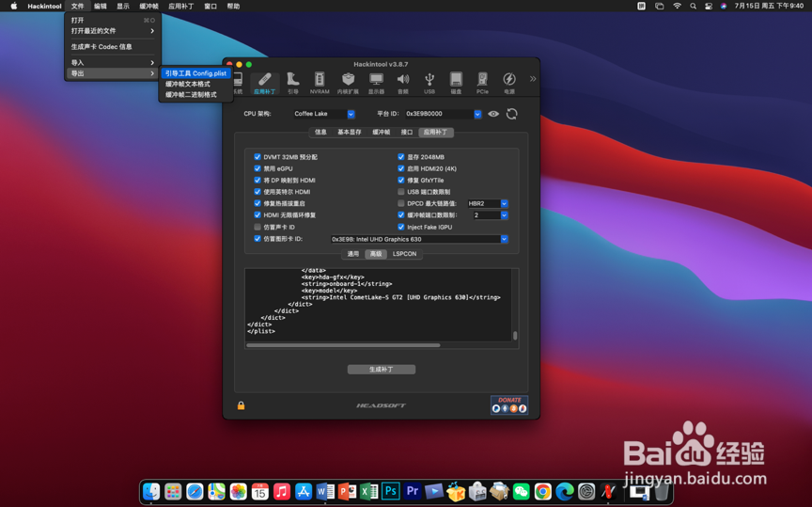Toggle 禁用 eGPU checkbox
Image resolution: width=812 pixels, height=507 pixels.
(x=258, y=168)
